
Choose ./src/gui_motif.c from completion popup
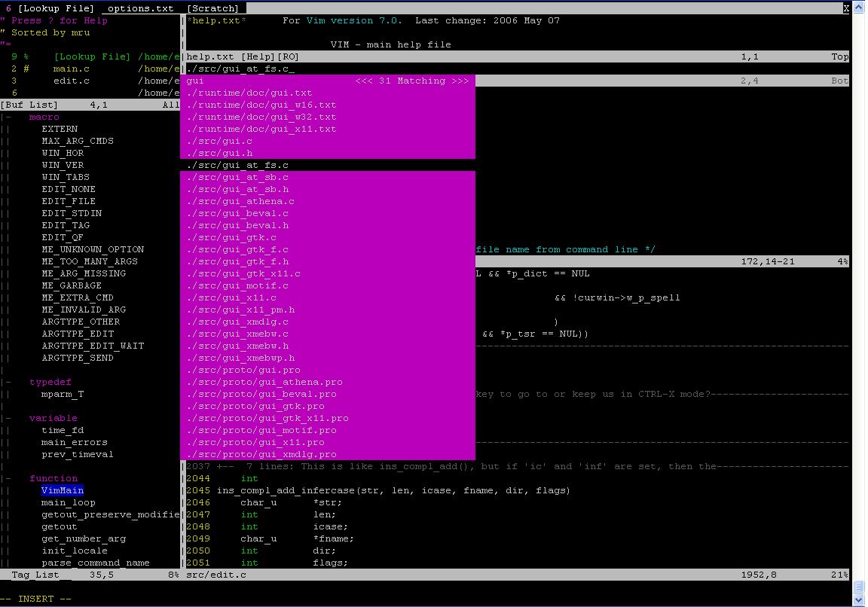click(328, 285)
